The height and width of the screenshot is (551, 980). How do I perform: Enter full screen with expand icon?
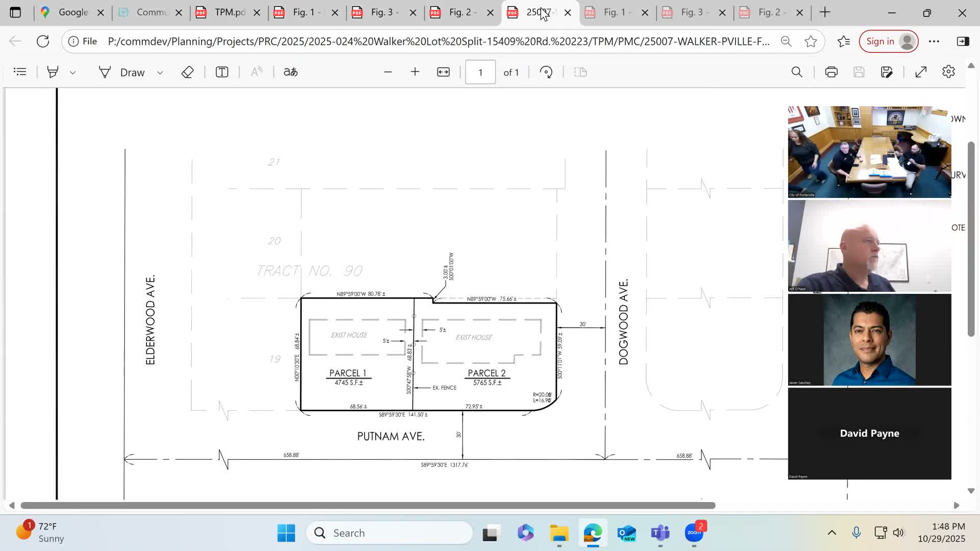(921, 72)
